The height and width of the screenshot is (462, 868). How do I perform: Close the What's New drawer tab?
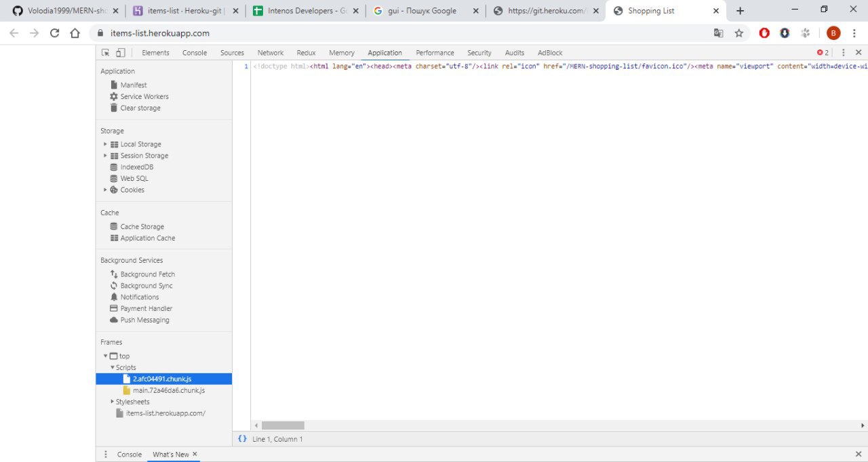(195, 455)
